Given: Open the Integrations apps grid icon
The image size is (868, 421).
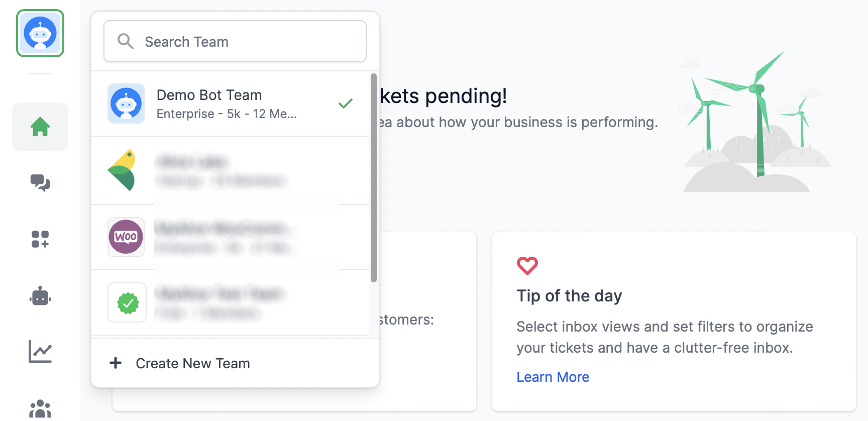Looking at the screenshot, I should [40, 239].
